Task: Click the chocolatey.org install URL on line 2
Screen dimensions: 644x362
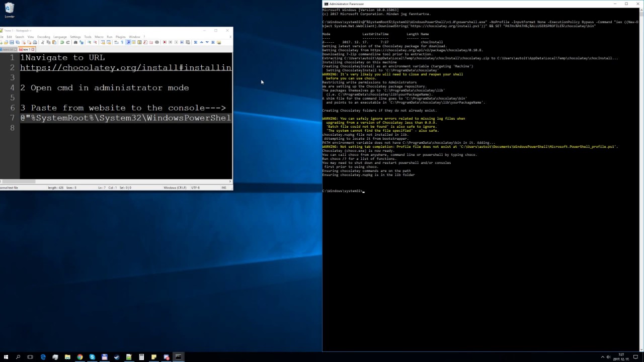Action: (x=126, y=67)
